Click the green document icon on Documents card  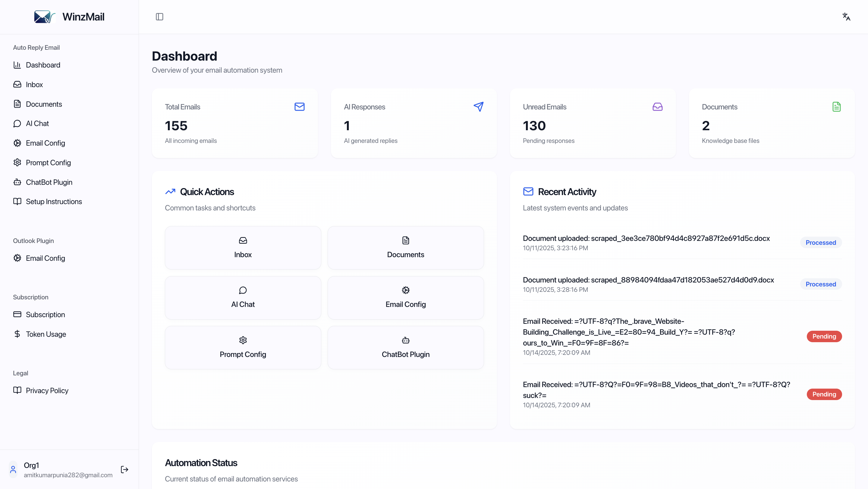[837, 106]
